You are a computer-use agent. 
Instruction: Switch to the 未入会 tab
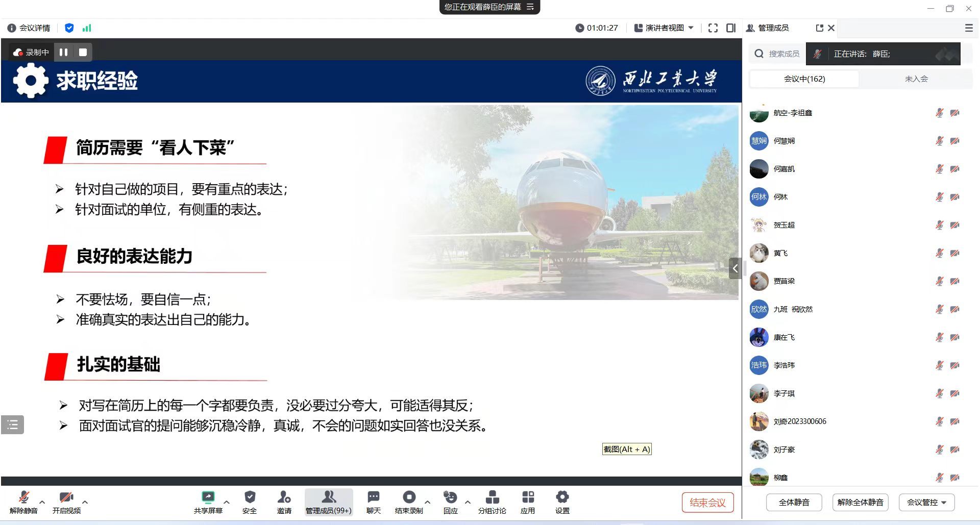[x=916, y=79]
